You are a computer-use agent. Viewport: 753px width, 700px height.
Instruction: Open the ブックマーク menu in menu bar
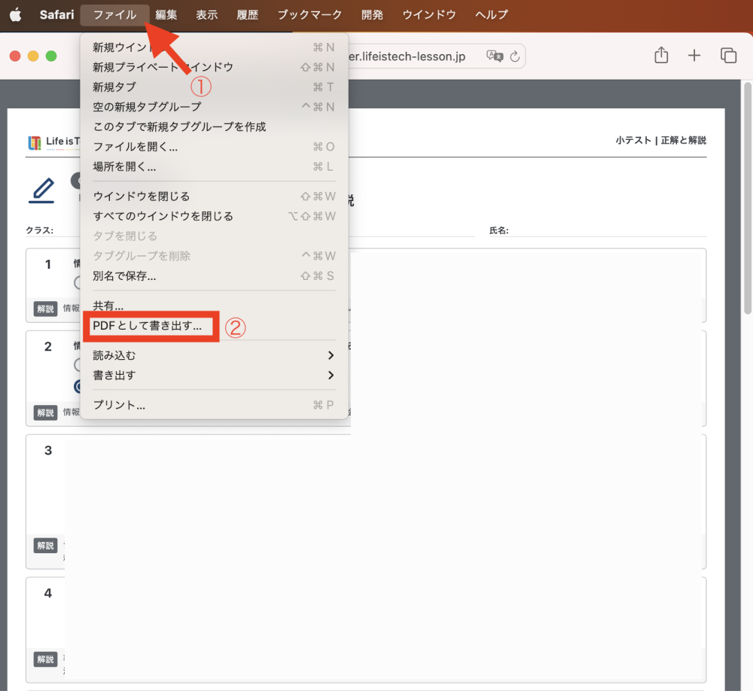click(309, 14)
